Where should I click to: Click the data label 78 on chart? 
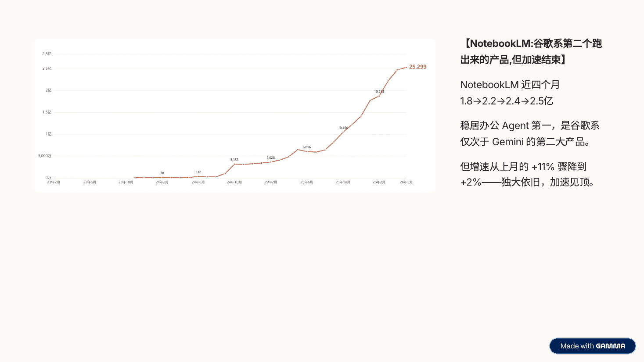162,173
